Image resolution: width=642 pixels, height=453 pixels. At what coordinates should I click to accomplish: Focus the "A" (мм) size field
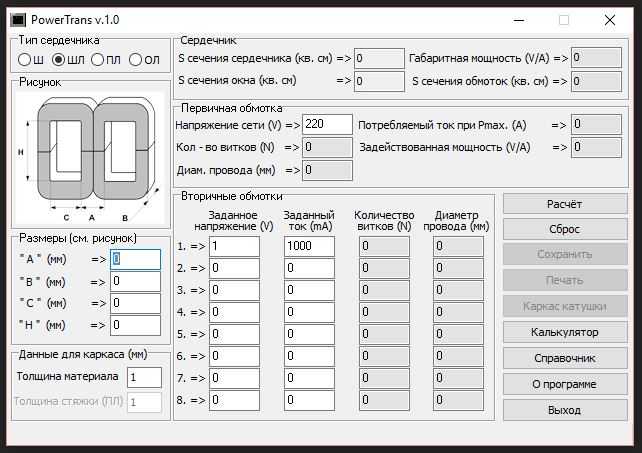136,259
